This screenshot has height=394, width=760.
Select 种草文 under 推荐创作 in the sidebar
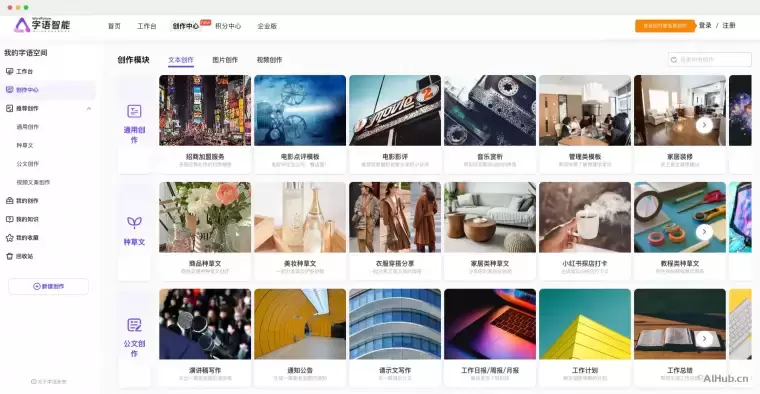pos(25,145)
